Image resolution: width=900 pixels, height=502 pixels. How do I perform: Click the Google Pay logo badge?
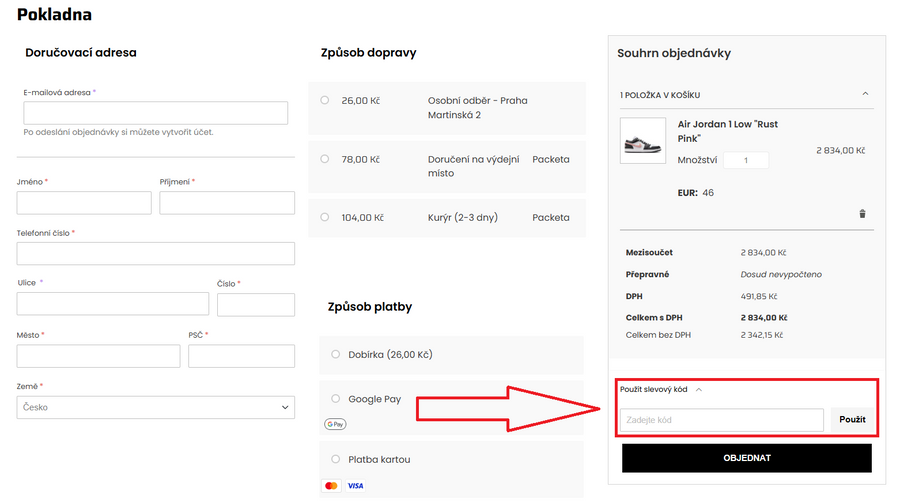tap(335, 424)
